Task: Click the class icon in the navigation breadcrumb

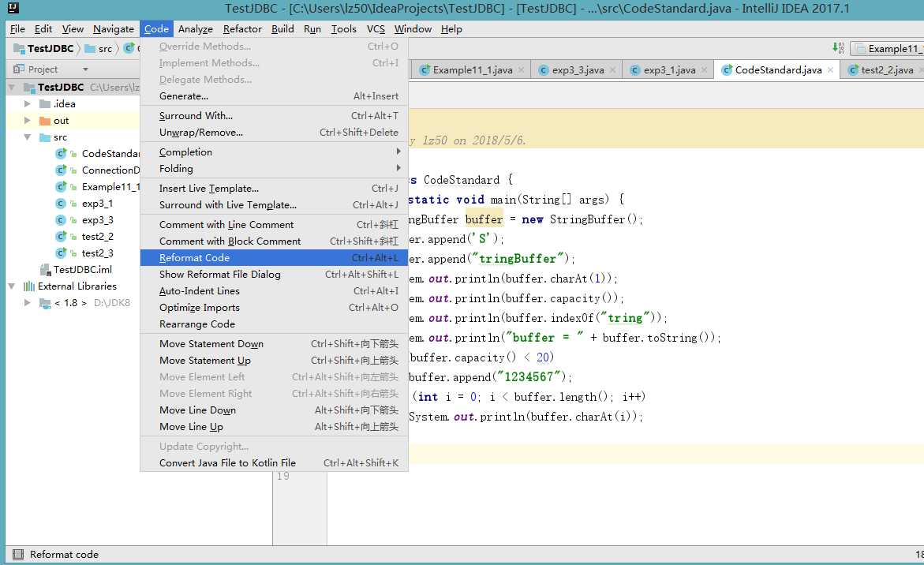Action: [129, 47]
